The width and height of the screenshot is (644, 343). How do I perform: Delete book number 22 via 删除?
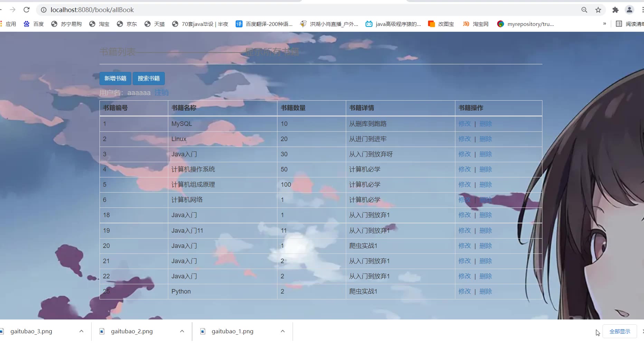(x=486, y=276)
